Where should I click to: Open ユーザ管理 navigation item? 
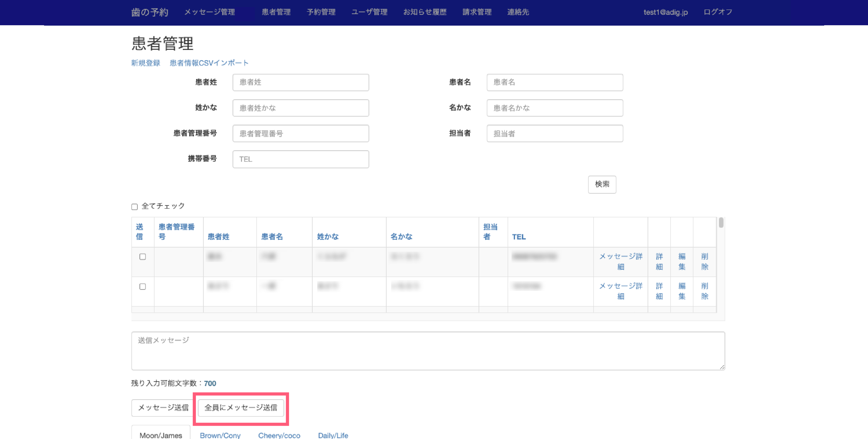pyautogui.click(x=369, y=12)
